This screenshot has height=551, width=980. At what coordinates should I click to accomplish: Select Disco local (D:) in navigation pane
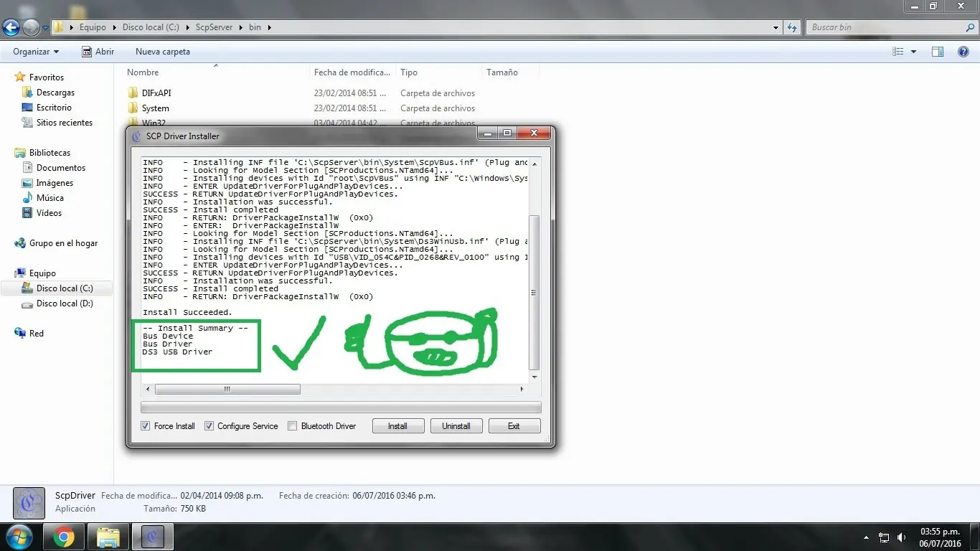click(65, 303)
